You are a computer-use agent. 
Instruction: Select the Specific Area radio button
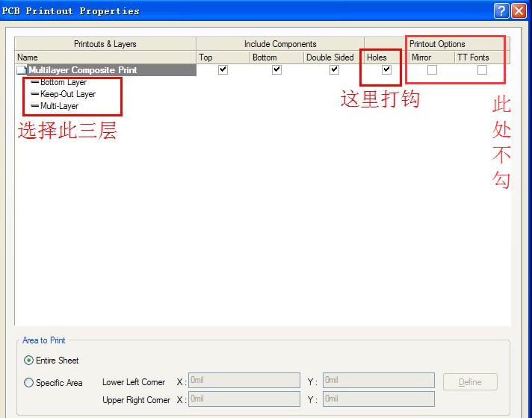(x=29, y=383)
